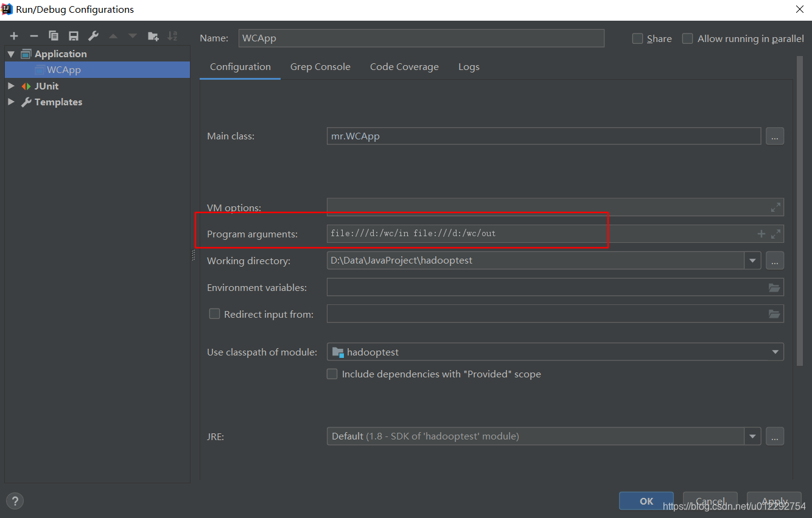Insert macro plus icon in Program arguments

pos(761,234)
